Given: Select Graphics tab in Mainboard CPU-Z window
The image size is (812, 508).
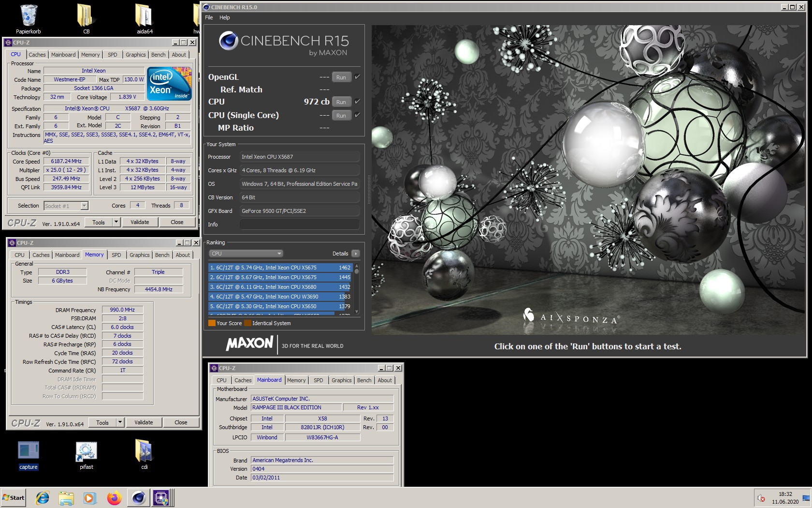Looking at the screenshot, I should [342, 380].
